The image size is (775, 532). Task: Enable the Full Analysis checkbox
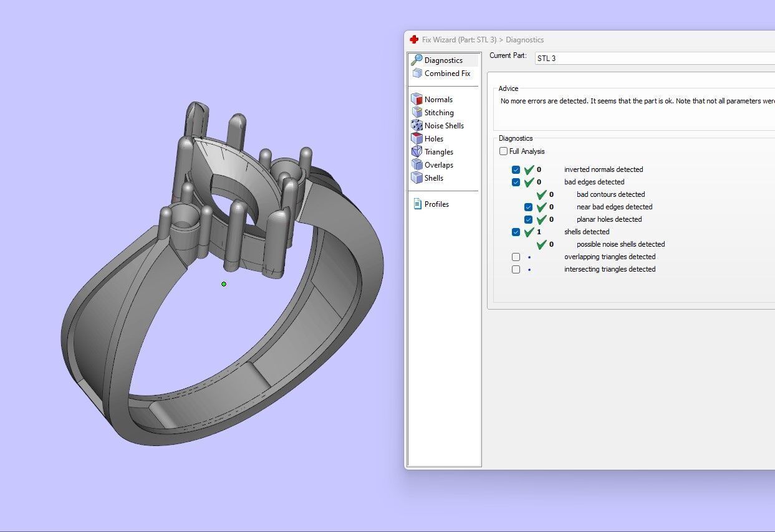click(x=503, y=151)
